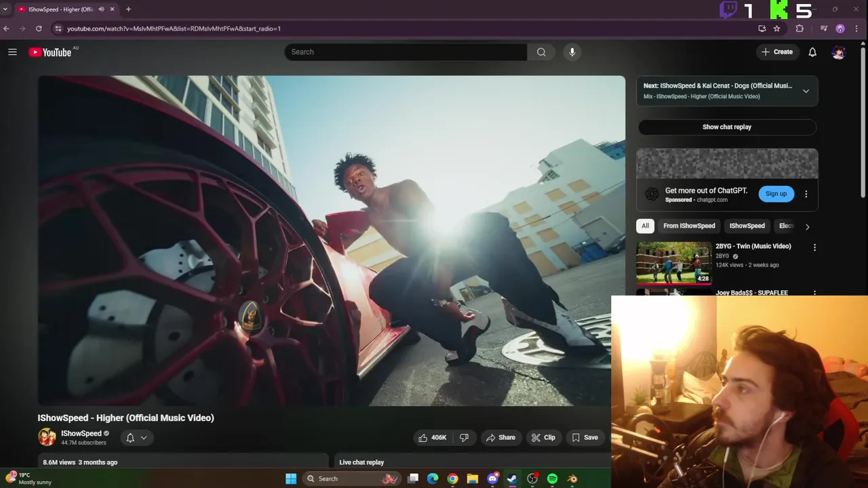Viewport: 868px width, 488px height.
Task: Create a Clip of this video
Action: click(544, 438)
